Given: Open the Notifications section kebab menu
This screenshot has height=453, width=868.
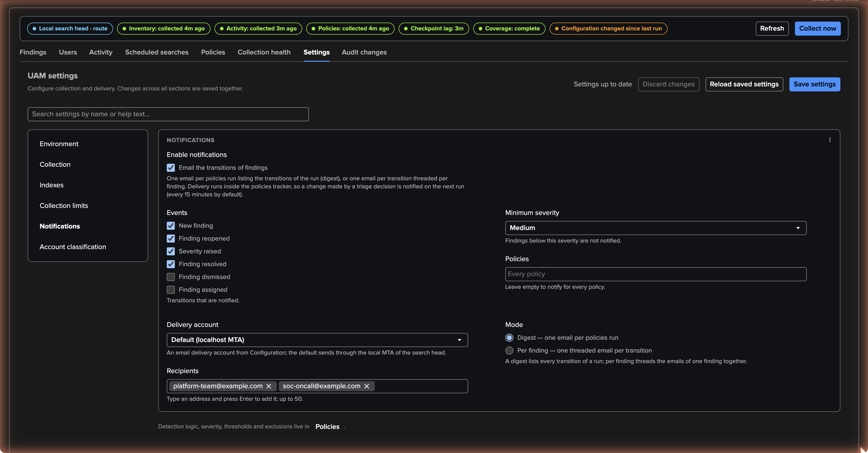Looking at the screenshot, I should point(830,140).
